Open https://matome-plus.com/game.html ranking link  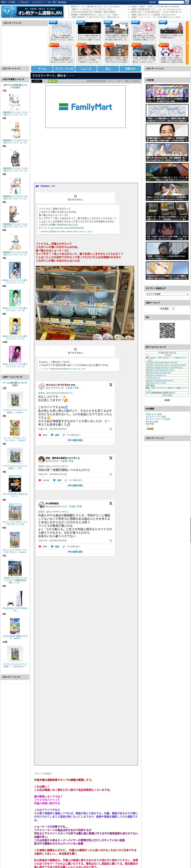167,365
